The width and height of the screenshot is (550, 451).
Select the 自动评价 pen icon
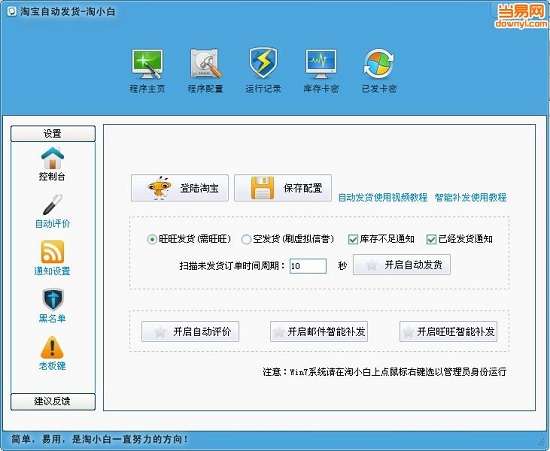(x=53, y=205)
